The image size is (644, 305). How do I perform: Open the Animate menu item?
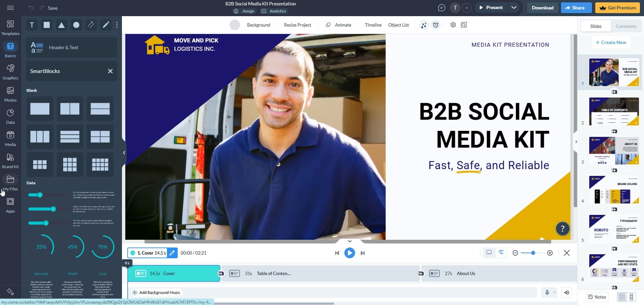click(x=339, y=25)
